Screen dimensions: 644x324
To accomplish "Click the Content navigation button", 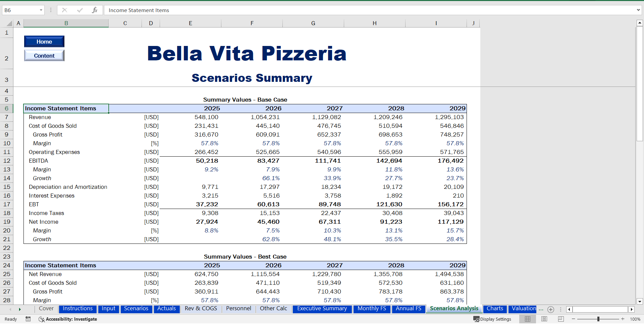I will (44, 56).
